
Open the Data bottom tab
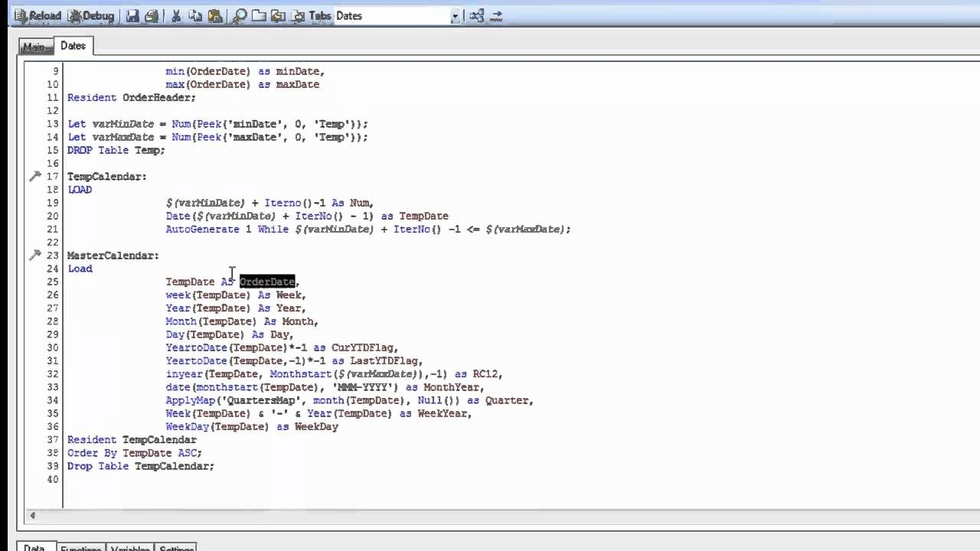click(x=35, y=548)
